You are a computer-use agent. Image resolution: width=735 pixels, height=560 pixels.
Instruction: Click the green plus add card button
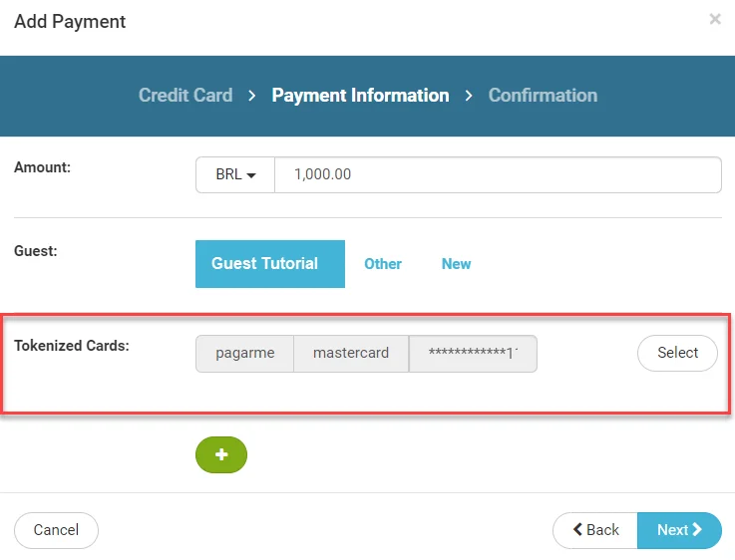(221, 454)
